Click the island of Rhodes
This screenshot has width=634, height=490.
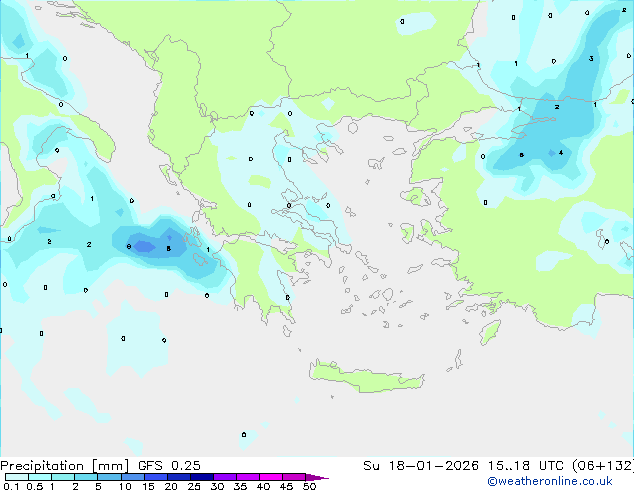(x=490, y=332)
